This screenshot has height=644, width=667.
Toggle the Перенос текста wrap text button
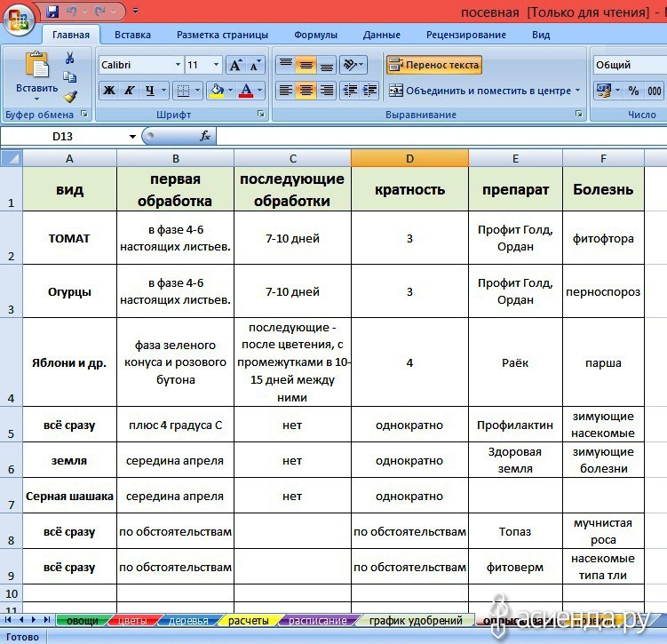[434, 65]
